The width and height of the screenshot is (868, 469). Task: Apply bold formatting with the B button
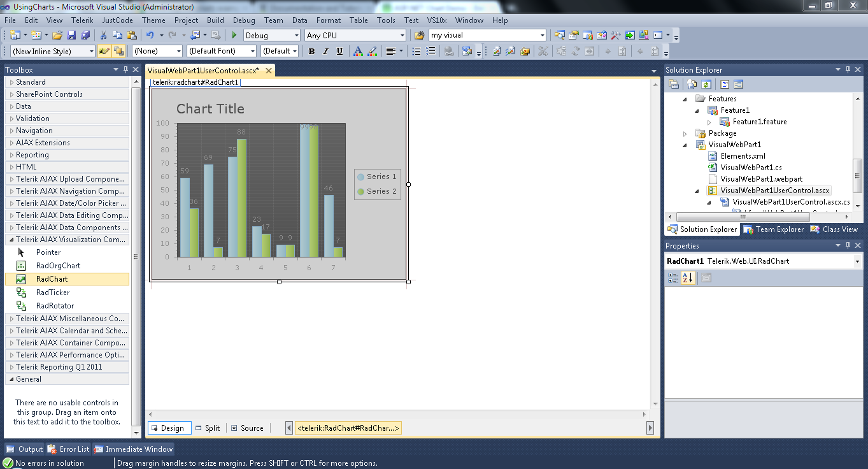[x=311, y=52]
